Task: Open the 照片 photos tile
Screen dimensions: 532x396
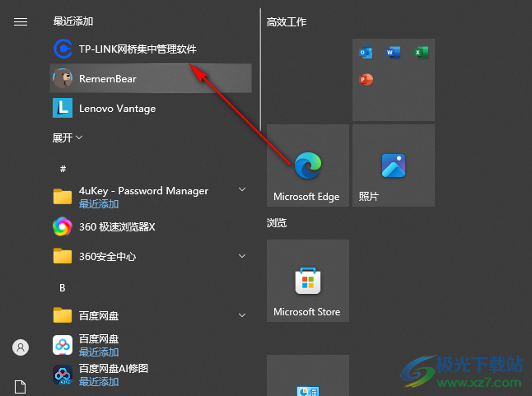Action: point(394,165)
